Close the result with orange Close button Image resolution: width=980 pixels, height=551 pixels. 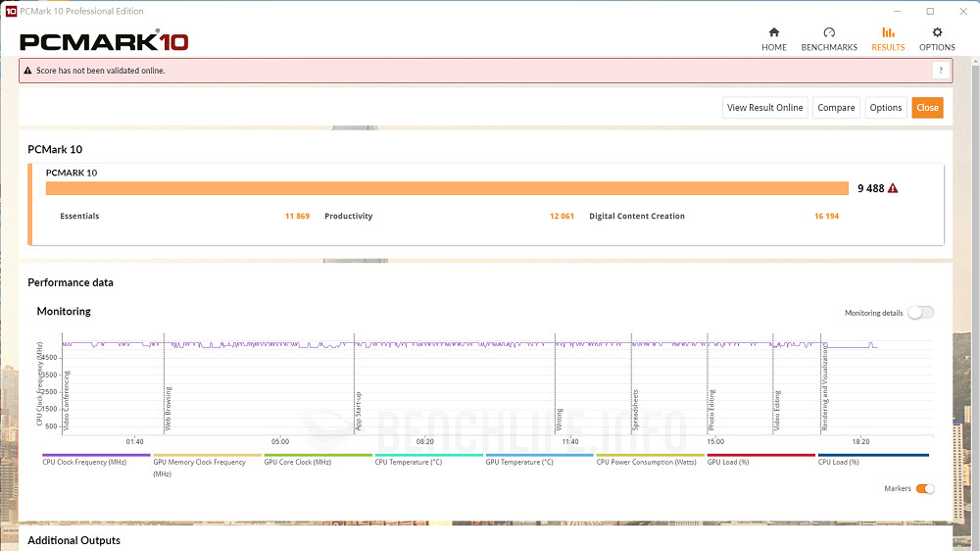pos(927,108)
